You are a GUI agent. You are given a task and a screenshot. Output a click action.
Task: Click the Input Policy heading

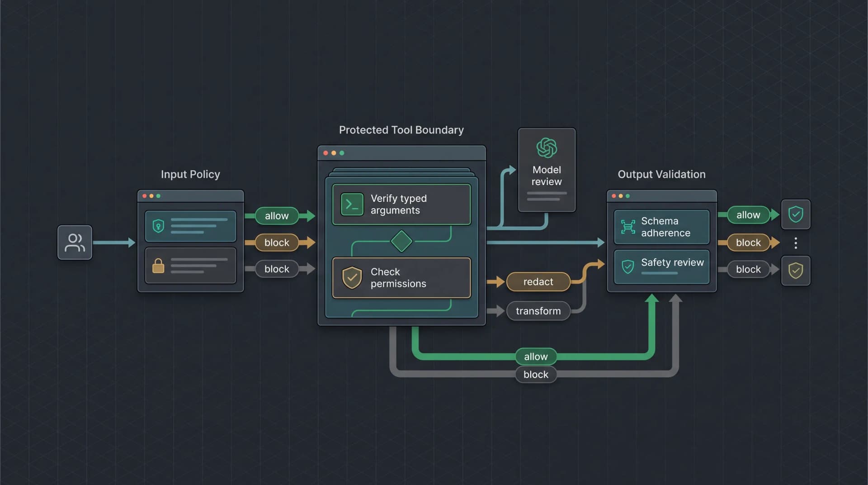pos(190,174)
